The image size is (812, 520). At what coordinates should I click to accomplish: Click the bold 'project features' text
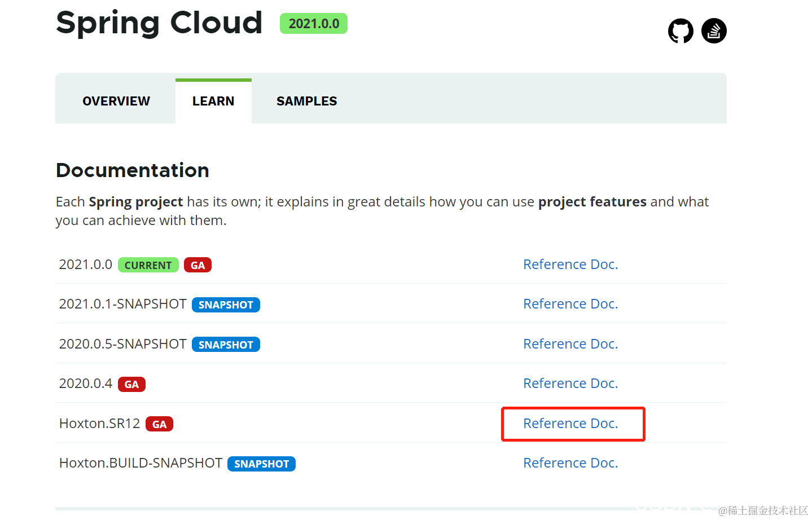(592, 202)
